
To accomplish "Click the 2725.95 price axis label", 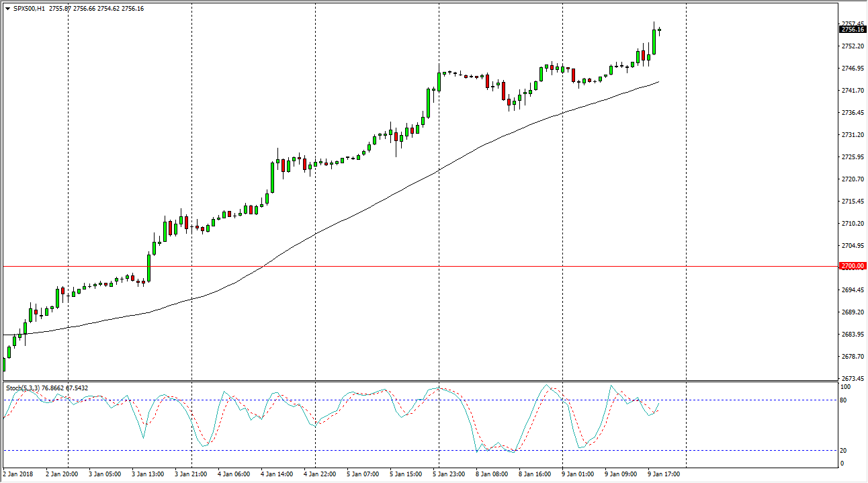I will point(852,157).
